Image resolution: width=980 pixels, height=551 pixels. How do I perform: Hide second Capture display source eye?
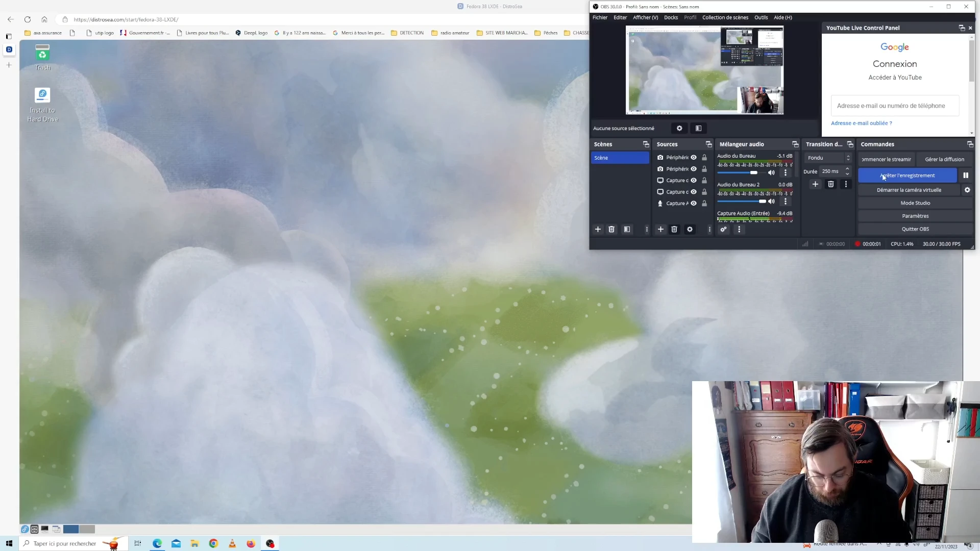pos(694,192)
